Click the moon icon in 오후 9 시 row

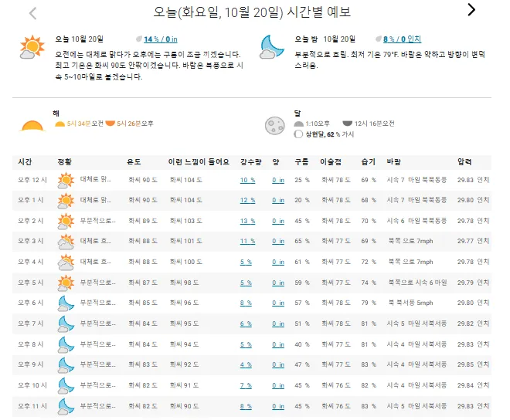point(66,365)
